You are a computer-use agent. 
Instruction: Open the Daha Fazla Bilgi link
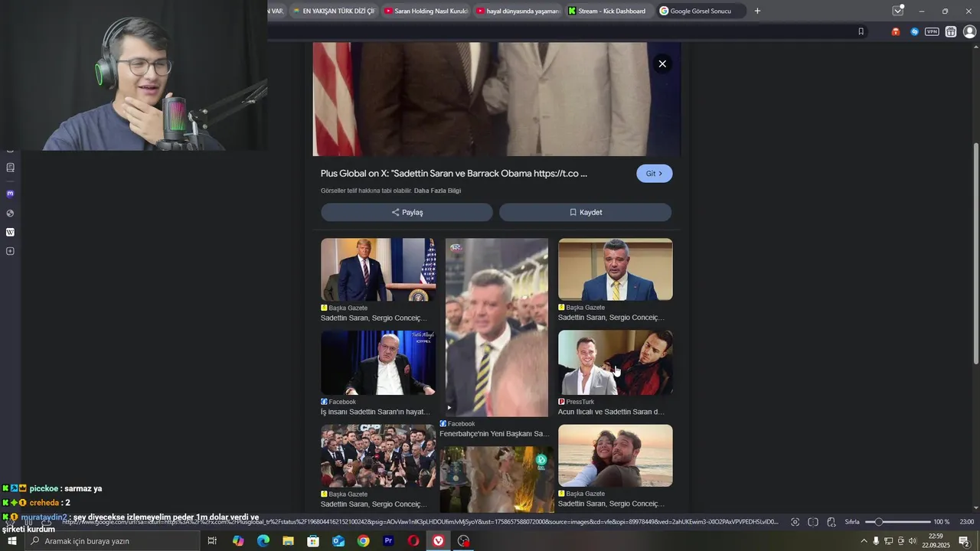437,191
